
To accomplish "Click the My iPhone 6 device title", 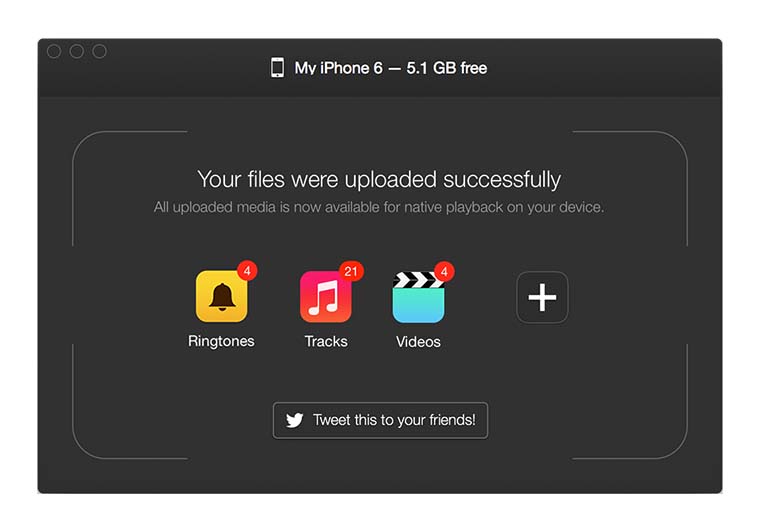I will [x=338, y=68].
